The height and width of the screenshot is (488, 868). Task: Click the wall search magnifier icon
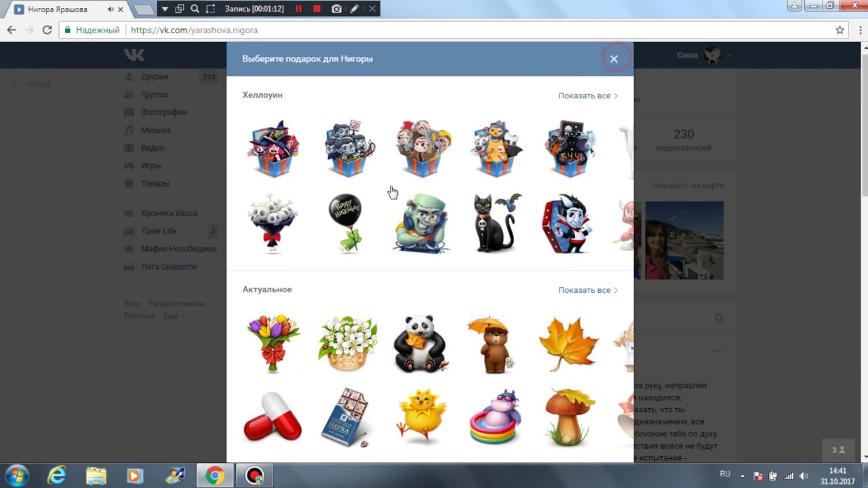pyautogui.click(x=719, y=317)
